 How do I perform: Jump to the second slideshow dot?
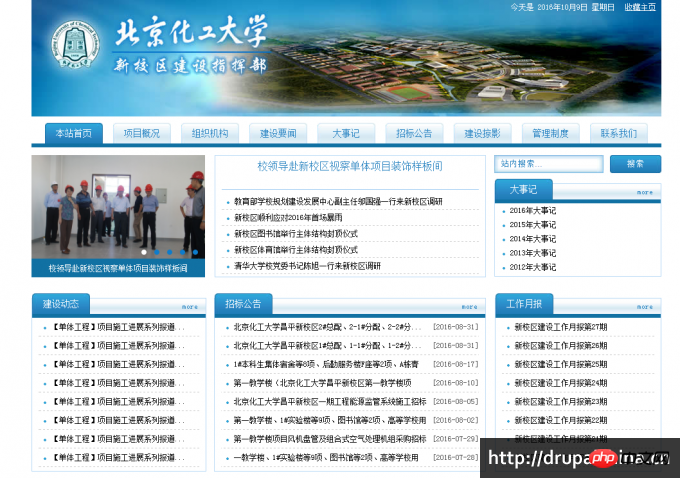[157, 252]
